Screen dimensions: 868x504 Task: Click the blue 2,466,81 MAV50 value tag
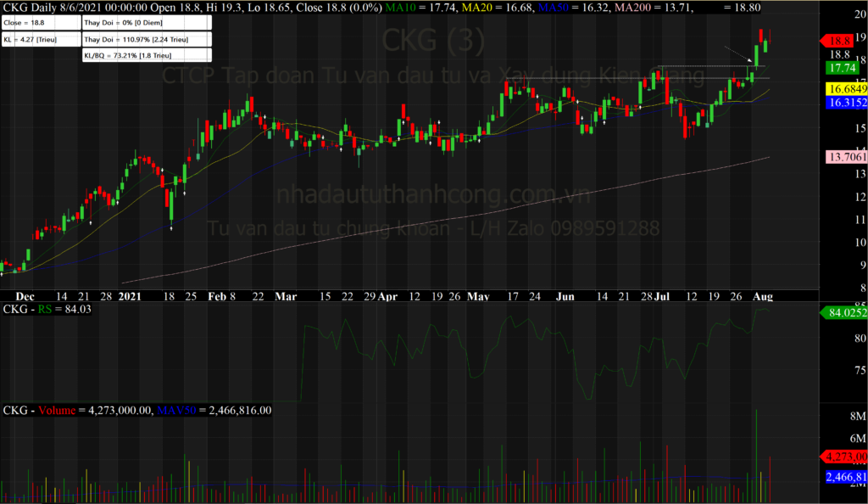844,478
